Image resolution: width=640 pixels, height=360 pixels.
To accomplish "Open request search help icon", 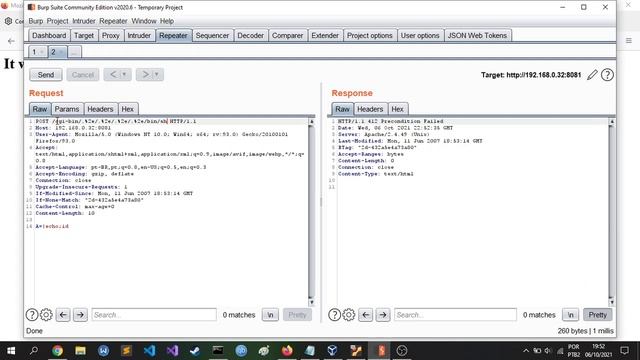I will point(32,315).
